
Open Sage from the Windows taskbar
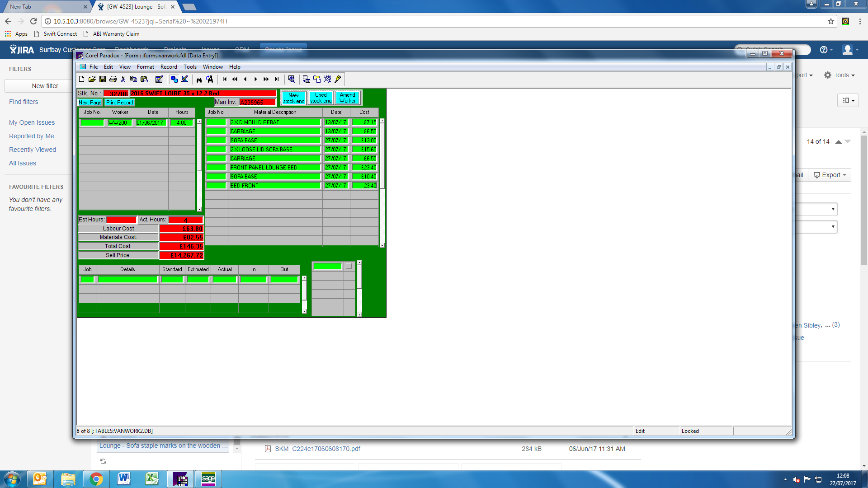coord(208,479)
